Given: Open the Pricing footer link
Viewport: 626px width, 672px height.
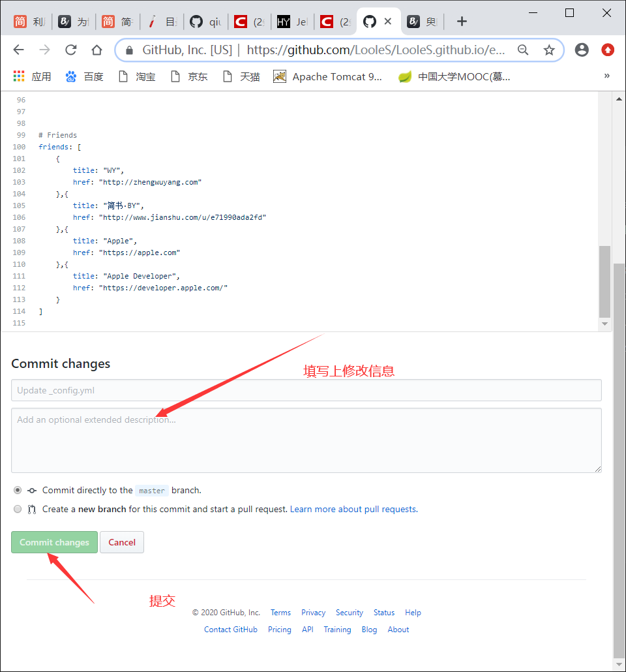Looking at the screenshot, I should pyautogui.click(x=279, y=629).
